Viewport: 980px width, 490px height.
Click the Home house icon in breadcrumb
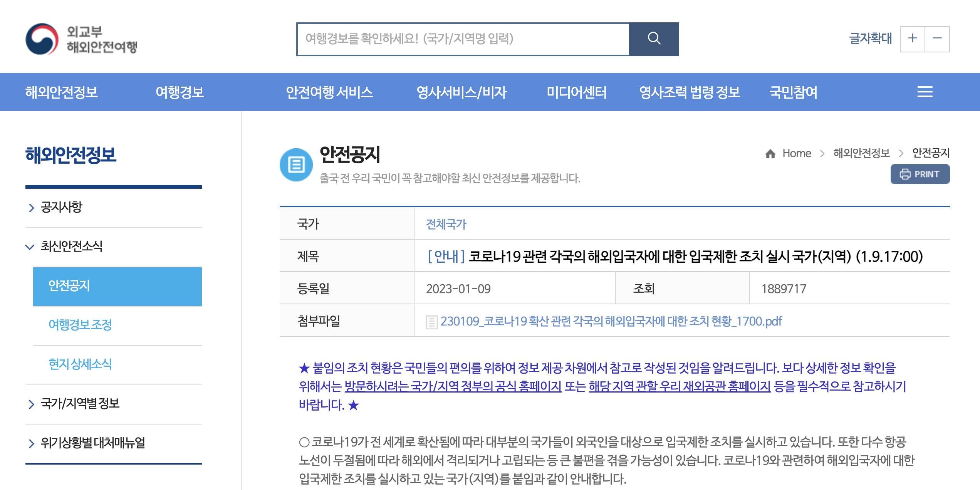pyautogui.click(x=770, y=154)
